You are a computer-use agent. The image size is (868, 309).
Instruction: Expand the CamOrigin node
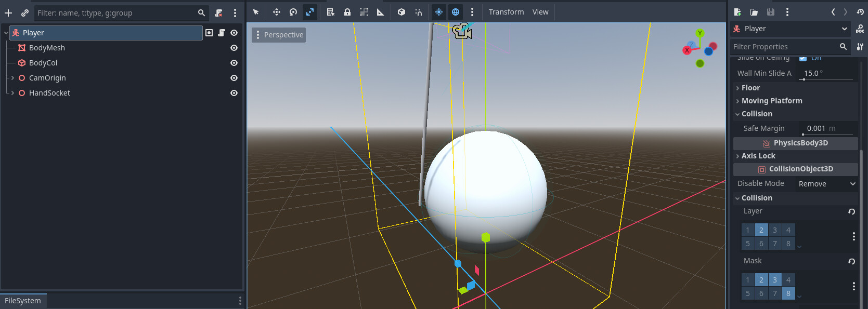point(12,78)
